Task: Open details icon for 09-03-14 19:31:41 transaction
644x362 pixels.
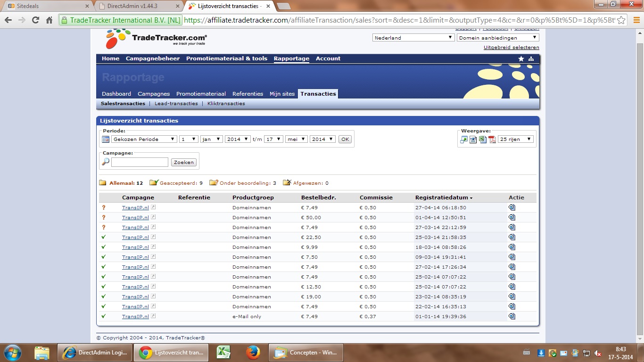Action: [512, 257]
